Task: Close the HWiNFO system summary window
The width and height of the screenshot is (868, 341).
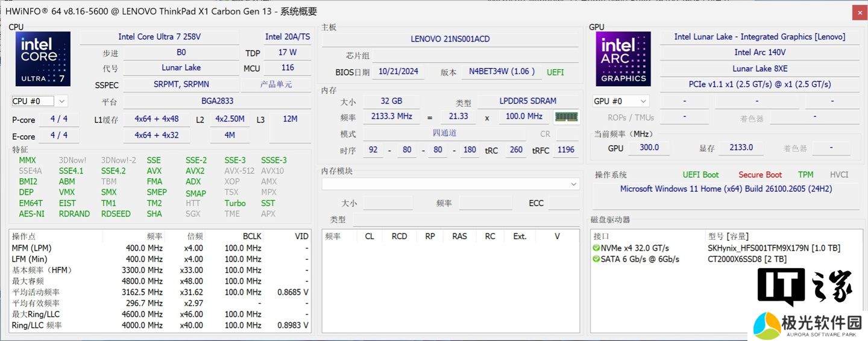Action: [858, 11]
